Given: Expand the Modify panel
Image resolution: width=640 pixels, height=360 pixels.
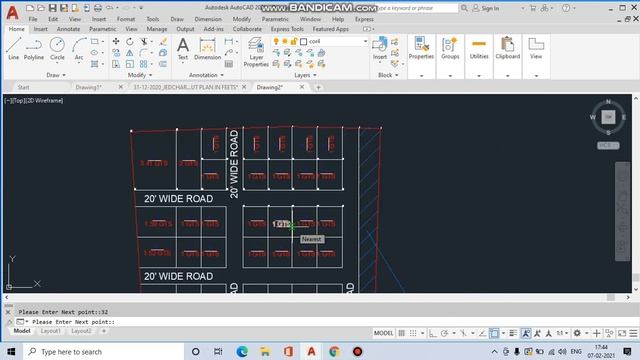Looking at the screenshot, I should point(140,75).
